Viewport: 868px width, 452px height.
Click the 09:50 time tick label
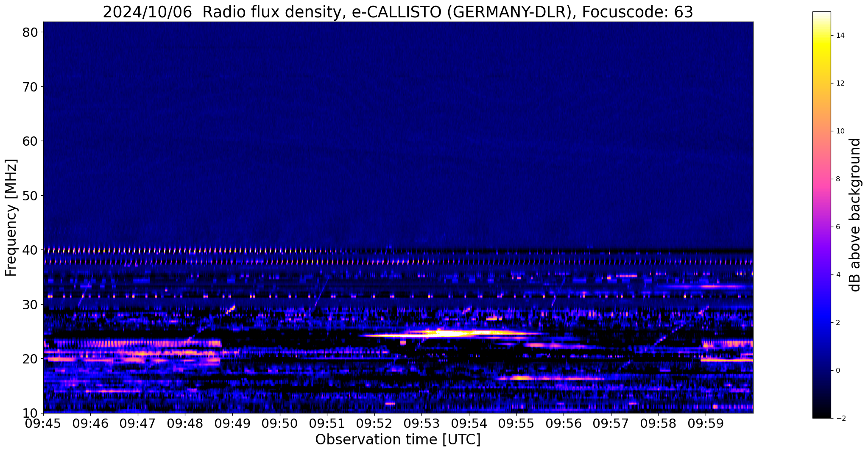[x=280, y=424]
